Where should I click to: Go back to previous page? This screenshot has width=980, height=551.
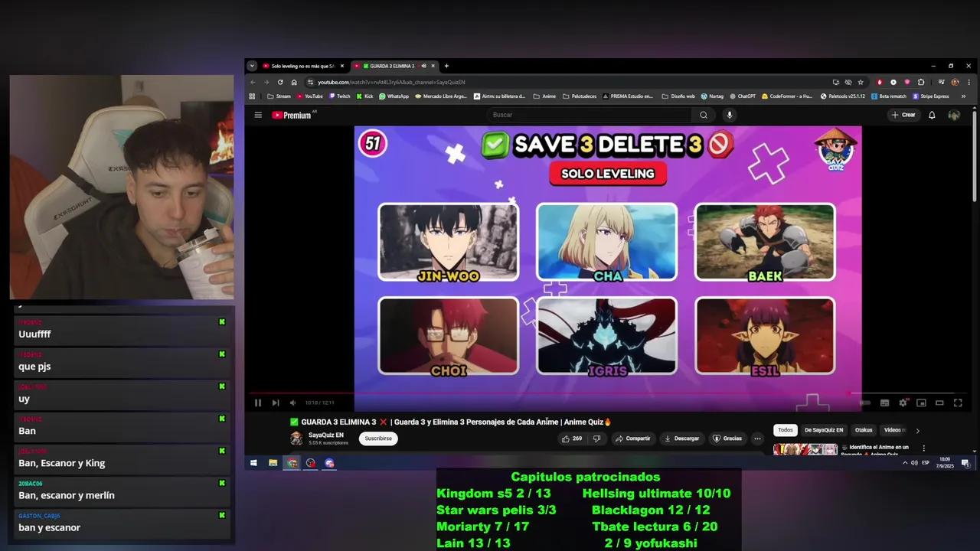(253, 82)
